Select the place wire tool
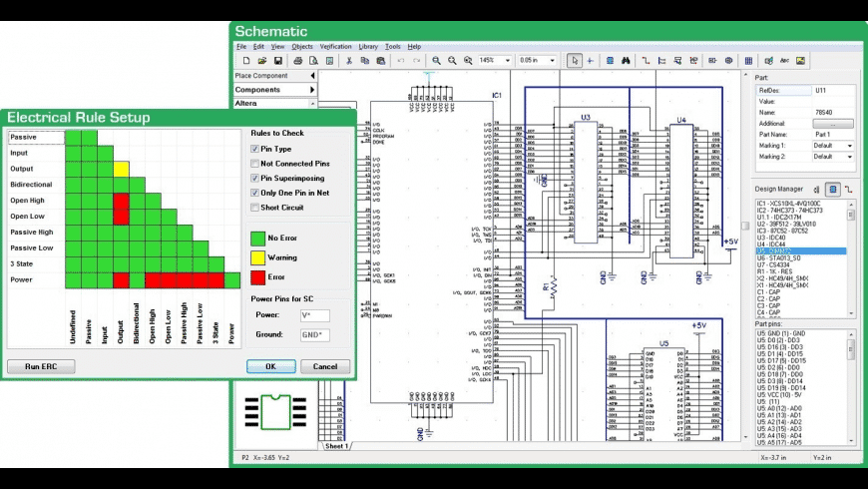 pos(647,60)
